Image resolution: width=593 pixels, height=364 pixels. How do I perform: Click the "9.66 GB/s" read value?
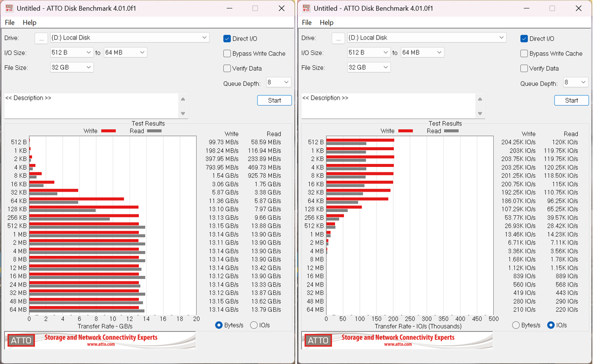[x=267, y=218]
